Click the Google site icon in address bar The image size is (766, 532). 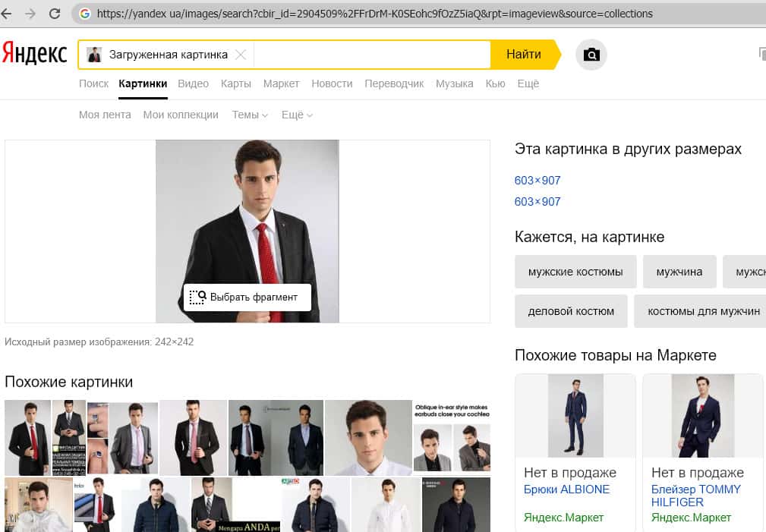click(84, 14)
